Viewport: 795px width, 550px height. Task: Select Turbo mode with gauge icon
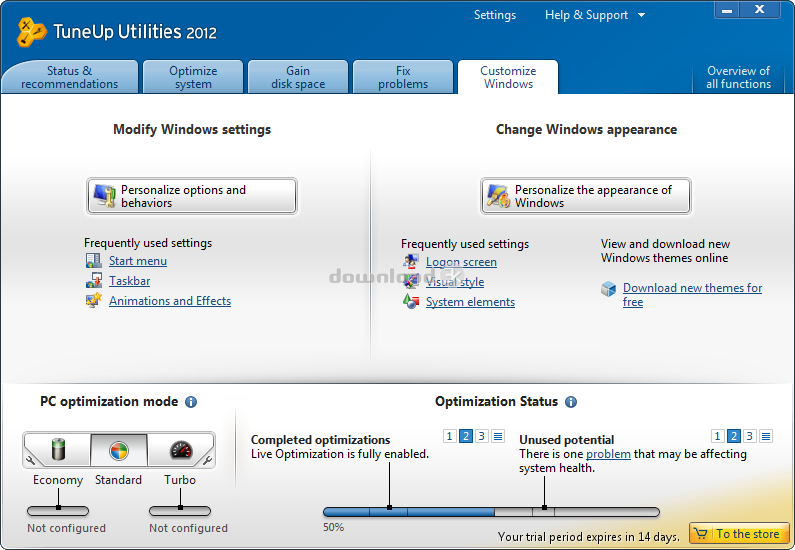pyautogui.click(x=181, y=450)
